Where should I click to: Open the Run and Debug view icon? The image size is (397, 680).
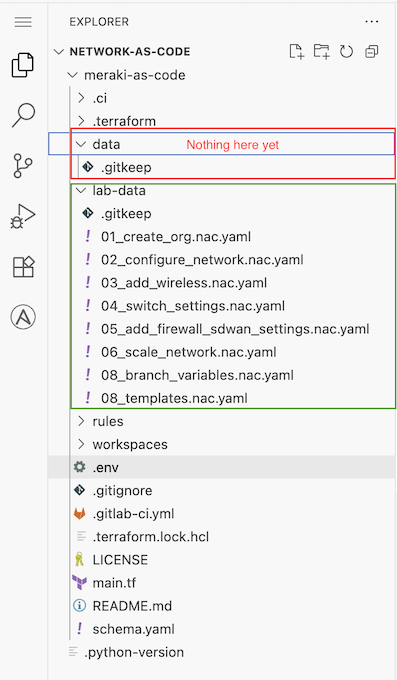pos(23,216)
